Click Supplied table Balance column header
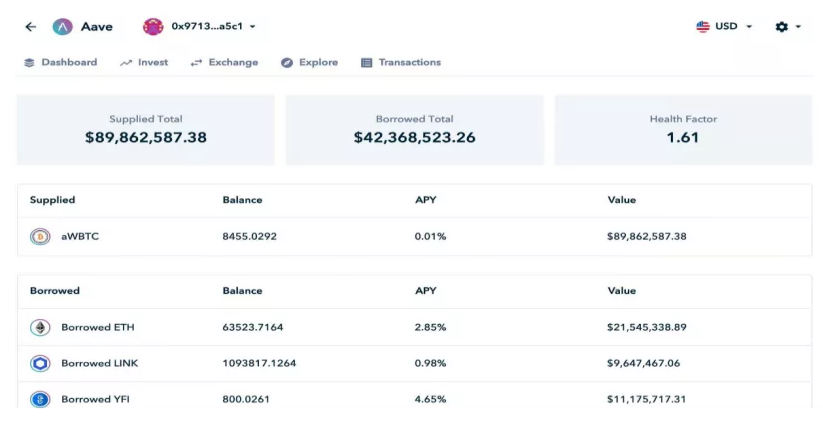Screen dimensions: 823x424 [242, 200]
